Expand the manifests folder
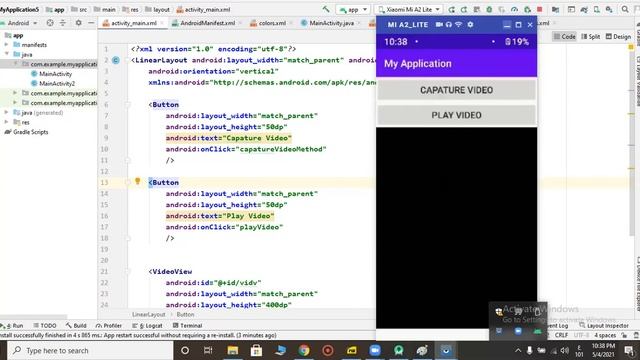This screenshot has height=360, width=640. pyautogui.click(x=7, y=44)
